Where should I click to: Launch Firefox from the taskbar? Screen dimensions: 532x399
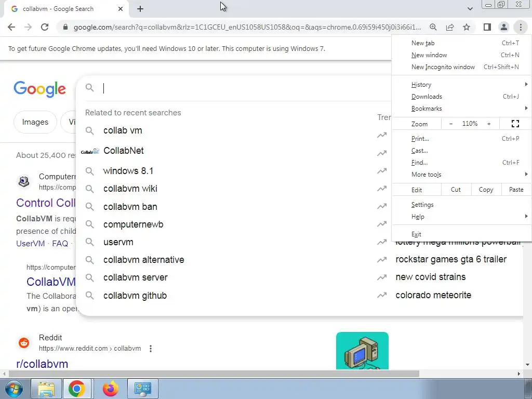pyautogui.click(x=110, y=389)
